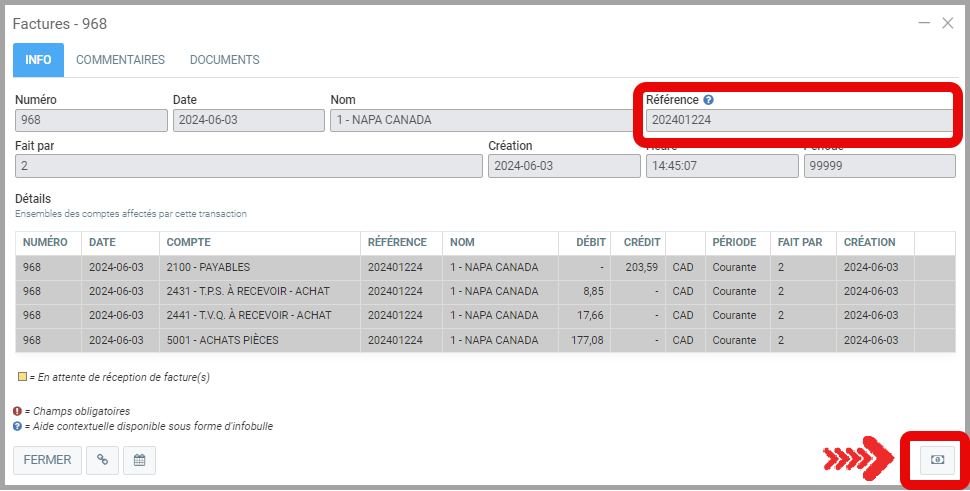Click the Référence help info icon
Image resolution: width=970 pixels, height=491 pixels.
[708, 100]
